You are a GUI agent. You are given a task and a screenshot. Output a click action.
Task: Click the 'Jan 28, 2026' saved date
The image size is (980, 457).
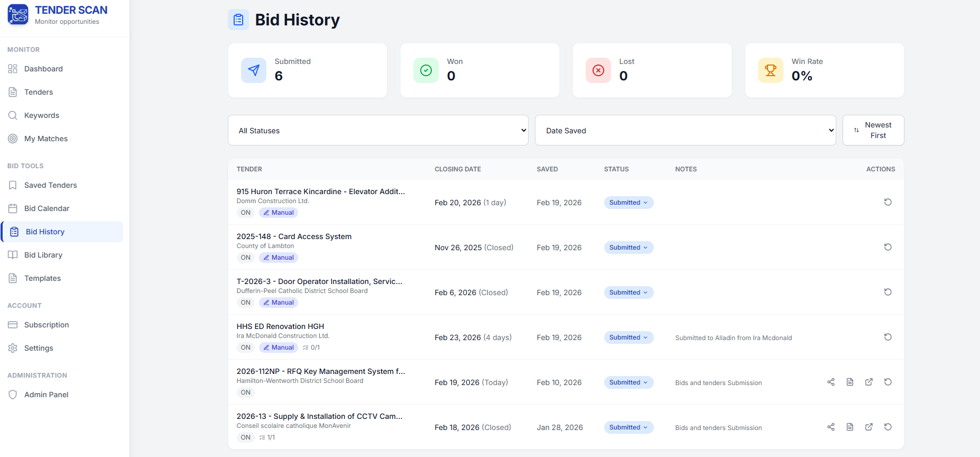click(560, 427)
